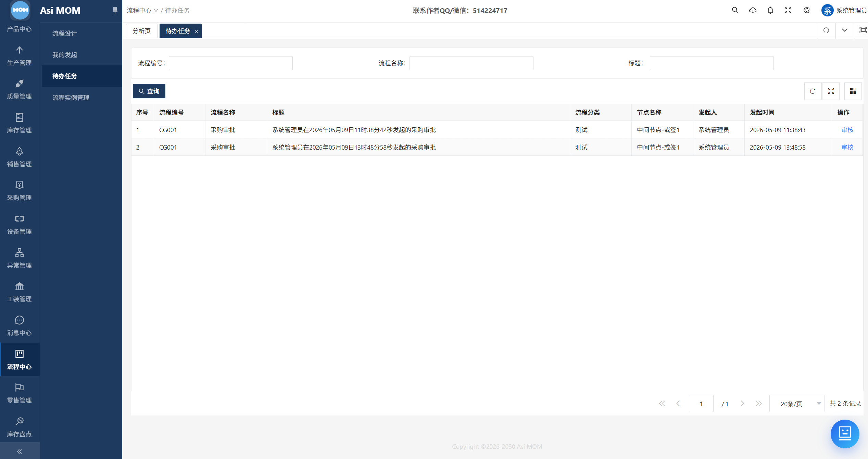
Task: Open 工装管理 module
Action: pyautogui.click(x=20, y=292)
